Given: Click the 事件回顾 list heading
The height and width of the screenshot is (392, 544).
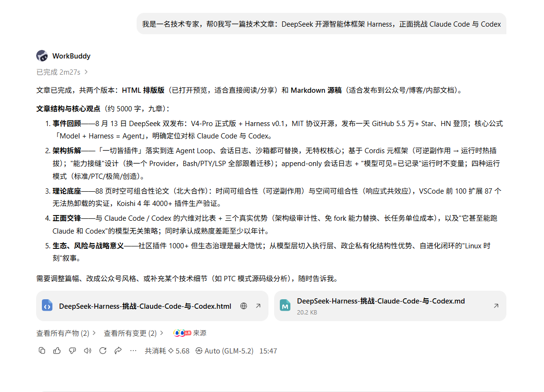Looking at the screenshot, I should [67, 124].
